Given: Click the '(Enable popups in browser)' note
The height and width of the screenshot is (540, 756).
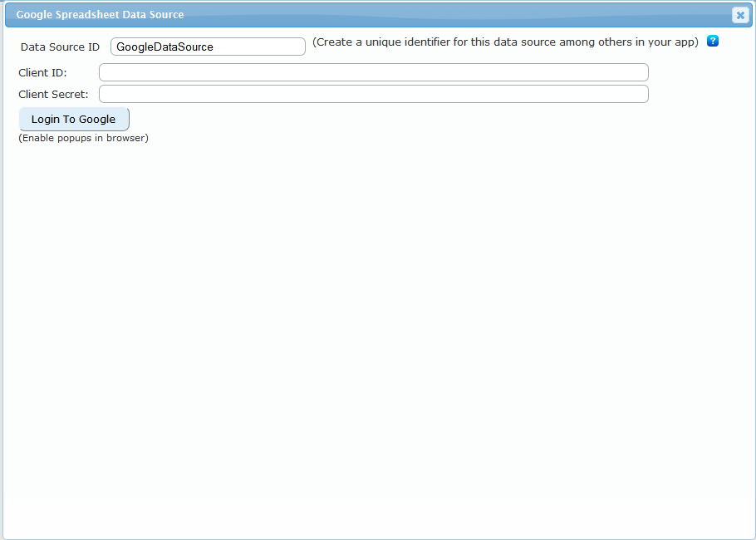Looking at the screenshot, I should coord(83,139).
